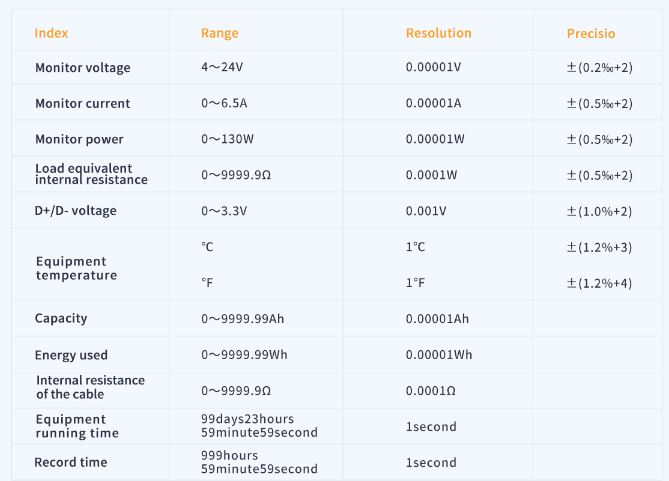Click the Monitor voltage row label
Viewport: 669px width, 481px height.
(83, 68)
